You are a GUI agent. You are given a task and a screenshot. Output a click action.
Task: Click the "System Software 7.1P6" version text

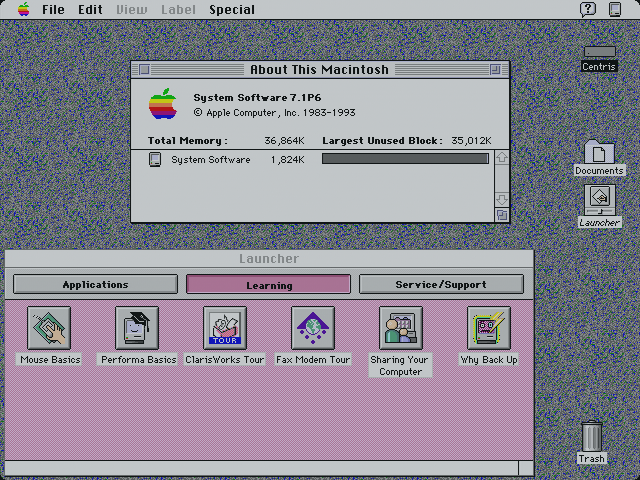tap(257, 98)
